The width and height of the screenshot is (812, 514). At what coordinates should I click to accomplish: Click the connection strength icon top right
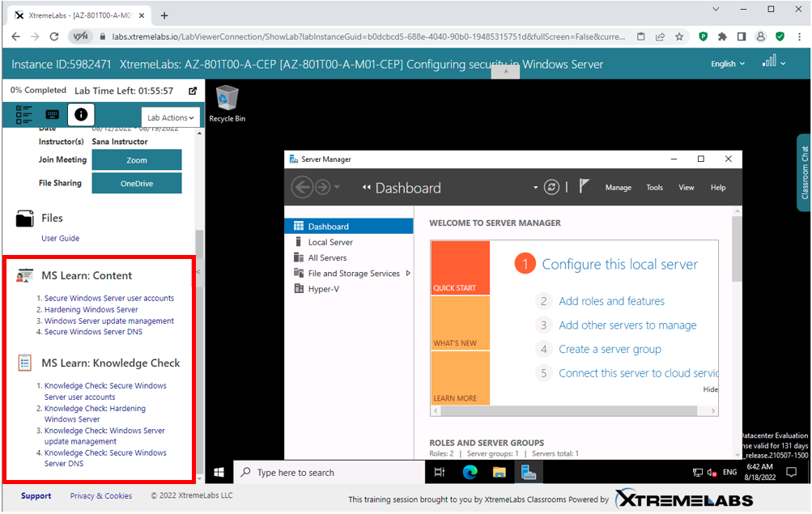(x=768, y=61)
